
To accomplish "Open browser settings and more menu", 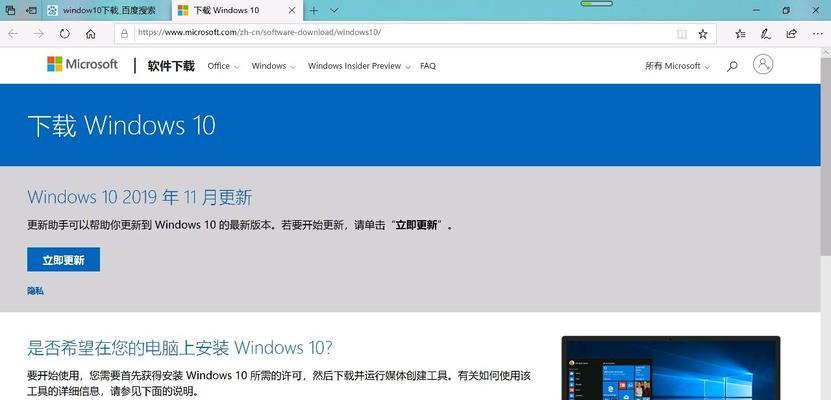I will (817, 34).
